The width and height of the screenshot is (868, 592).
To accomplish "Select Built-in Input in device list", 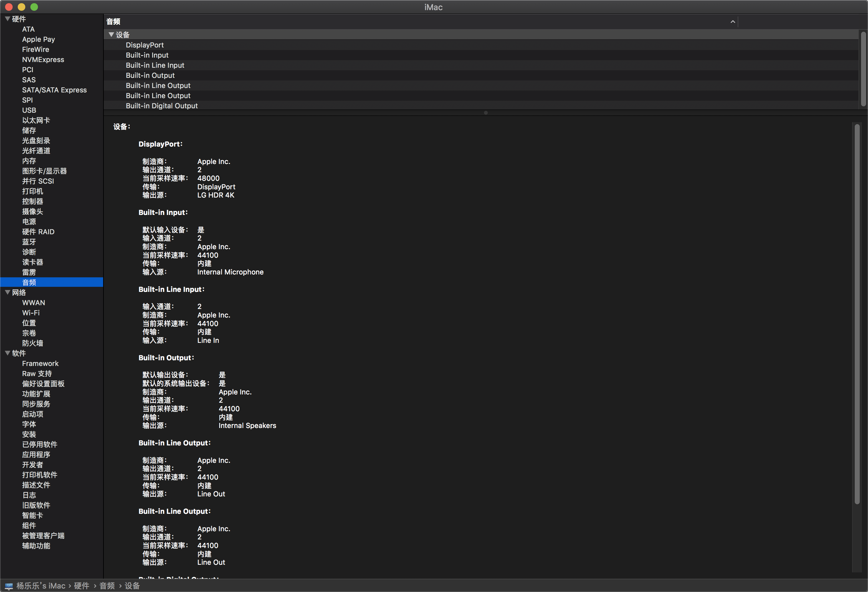I will (147, 55).
